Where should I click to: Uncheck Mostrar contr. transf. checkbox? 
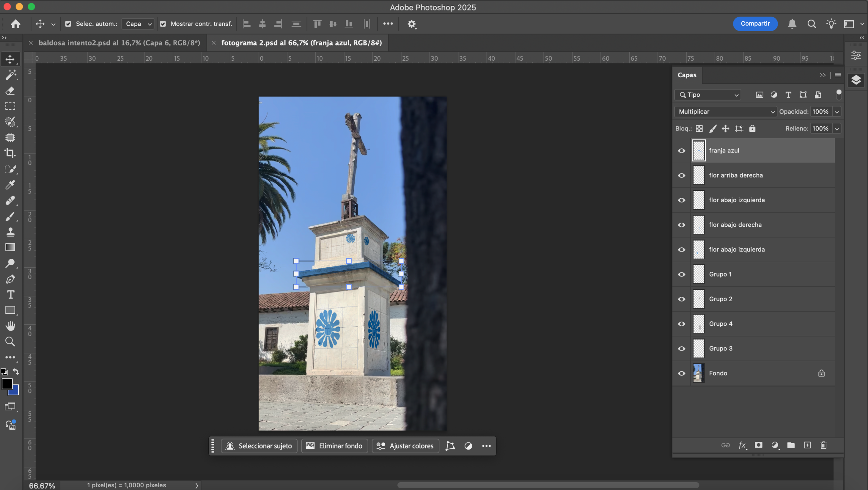163,24
